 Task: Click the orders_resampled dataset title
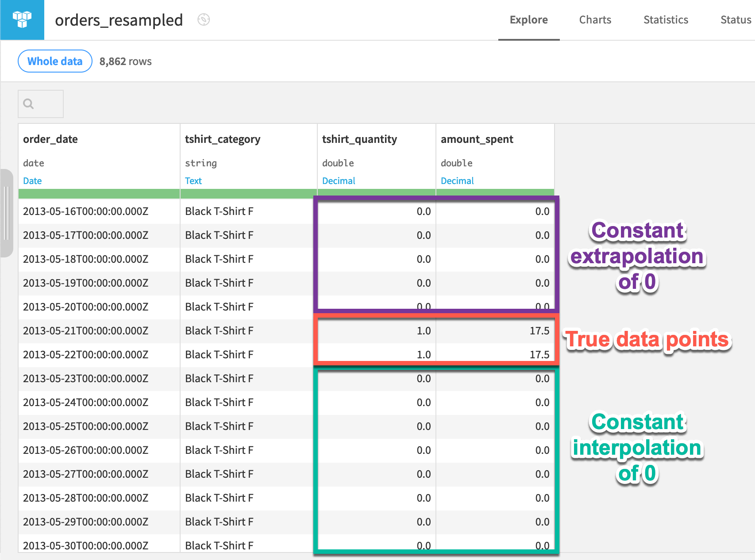(x=119, y=20)
